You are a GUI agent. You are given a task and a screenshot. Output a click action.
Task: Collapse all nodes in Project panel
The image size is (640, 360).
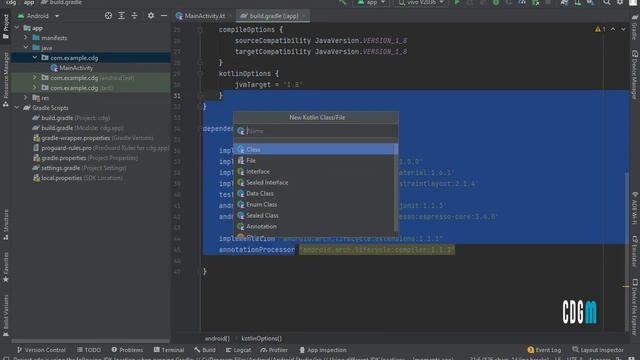pyautogui.click(x=134, y=16)
